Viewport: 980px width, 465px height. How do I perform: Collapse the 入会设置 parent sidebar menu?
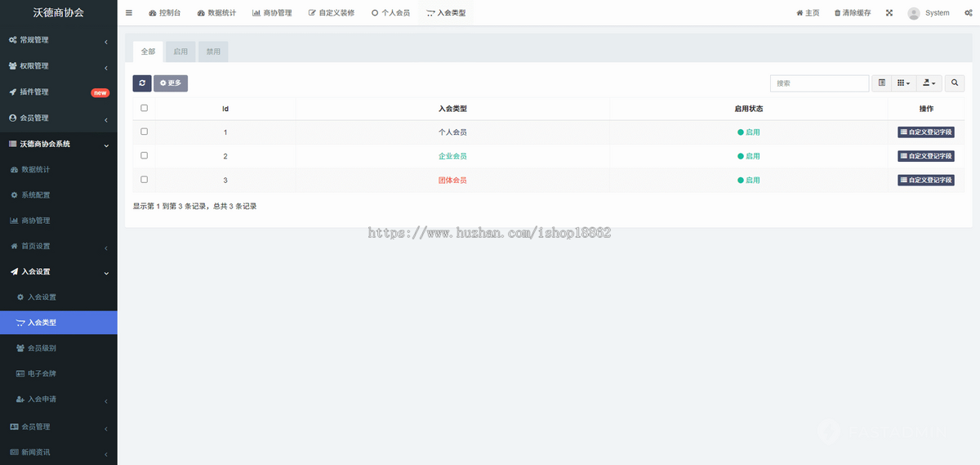tap(59, 271)
